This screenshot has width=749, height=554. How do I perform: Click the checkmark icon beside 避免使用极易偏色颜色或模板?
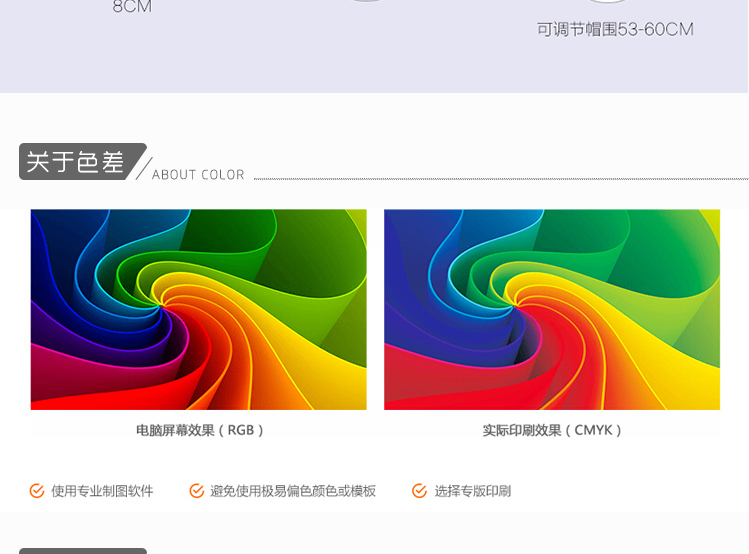[197, 491]
